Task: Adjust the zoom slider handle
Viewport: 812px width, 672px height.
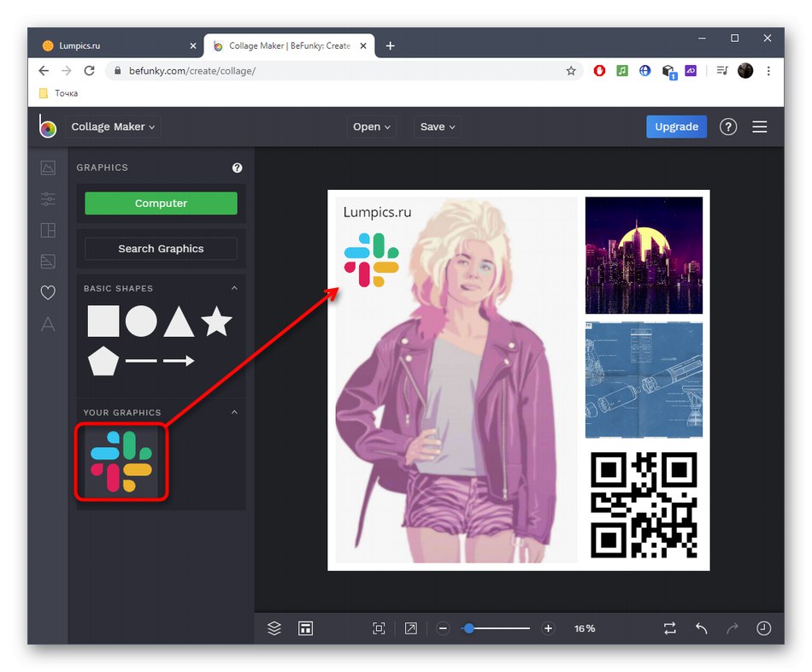Action: pyautogui.click(x=469, y=628)
